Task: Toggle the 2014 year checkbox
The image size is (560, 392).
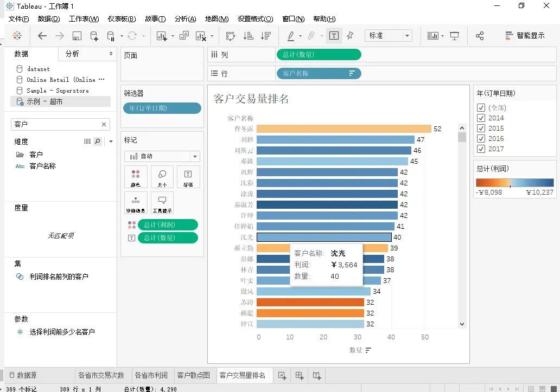Action: point(481,118)
